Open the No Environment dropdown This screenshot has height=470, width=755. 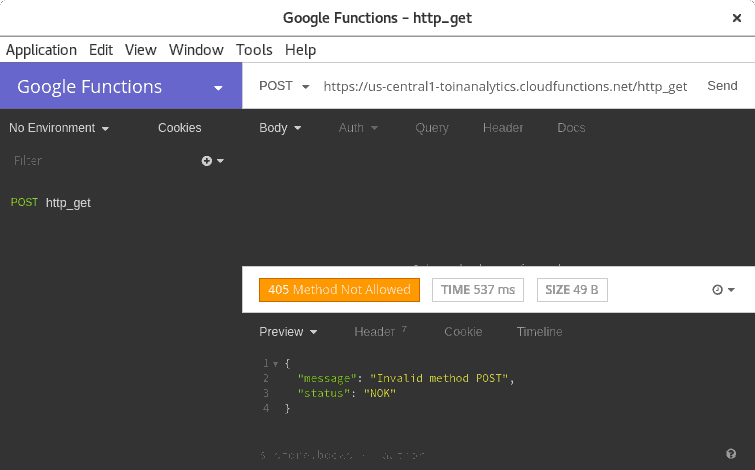(x=59, y=128)
